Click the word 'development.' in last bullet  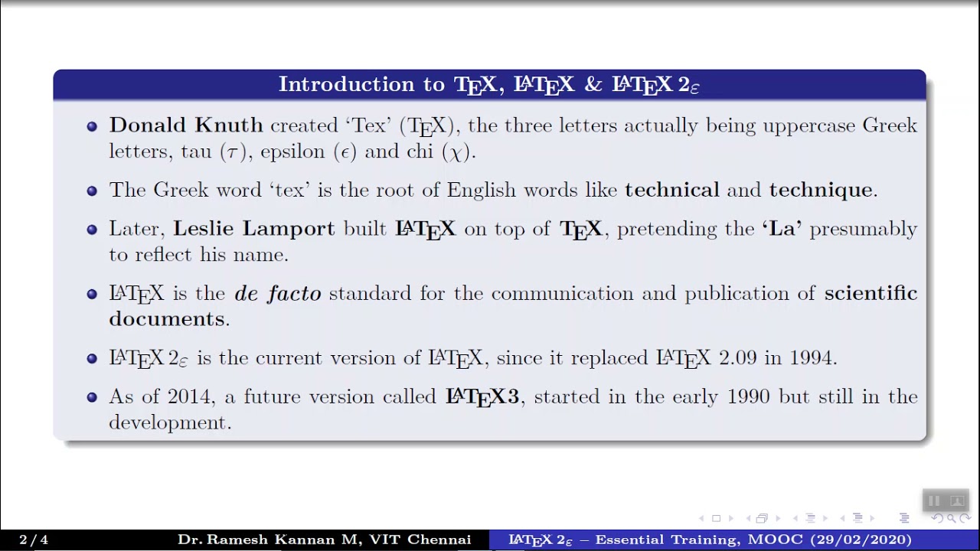[x=170, y=423]
